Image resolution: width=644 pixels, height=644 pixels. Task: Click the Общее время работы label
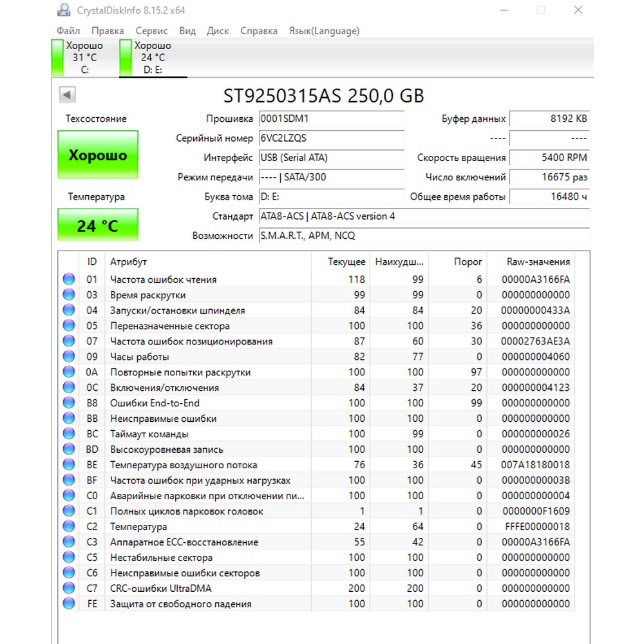pos(457,196)
